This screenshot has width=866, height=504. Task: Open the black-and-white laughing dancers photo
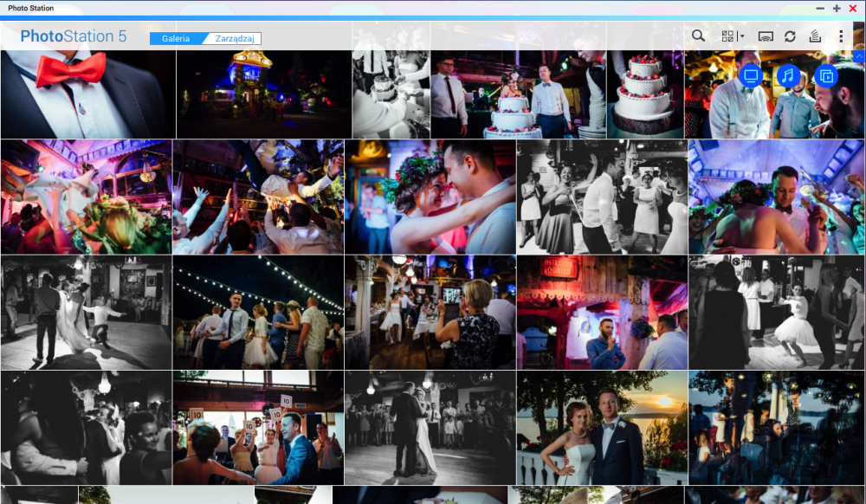click(602, 197)
